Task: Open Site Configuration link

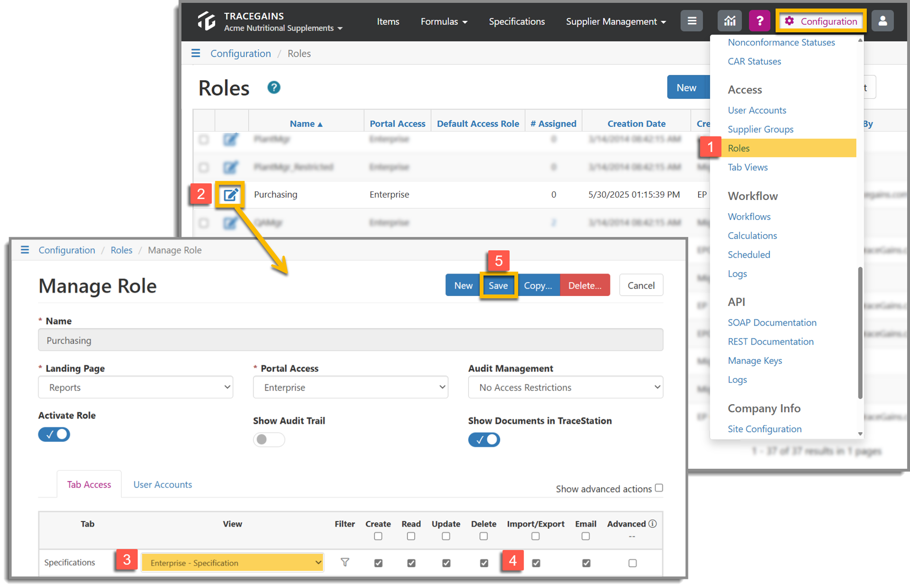Action: point(765,429)
